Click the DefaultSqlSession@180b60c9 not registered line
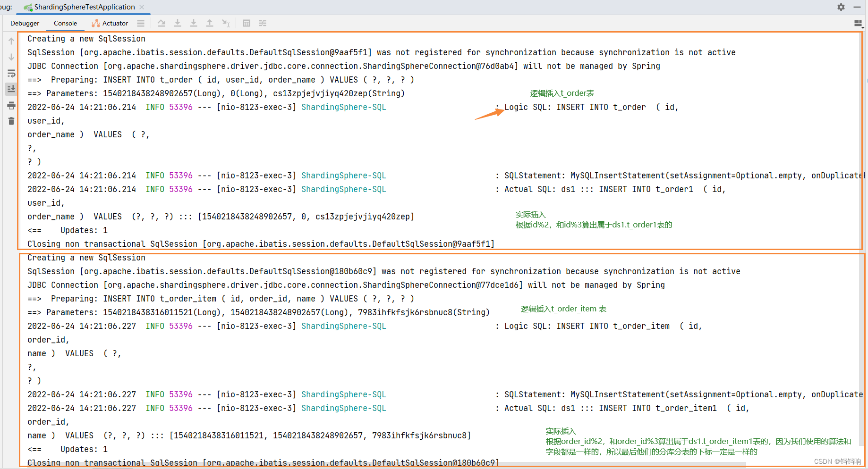The image size is (868, 469). click(384, 271)
